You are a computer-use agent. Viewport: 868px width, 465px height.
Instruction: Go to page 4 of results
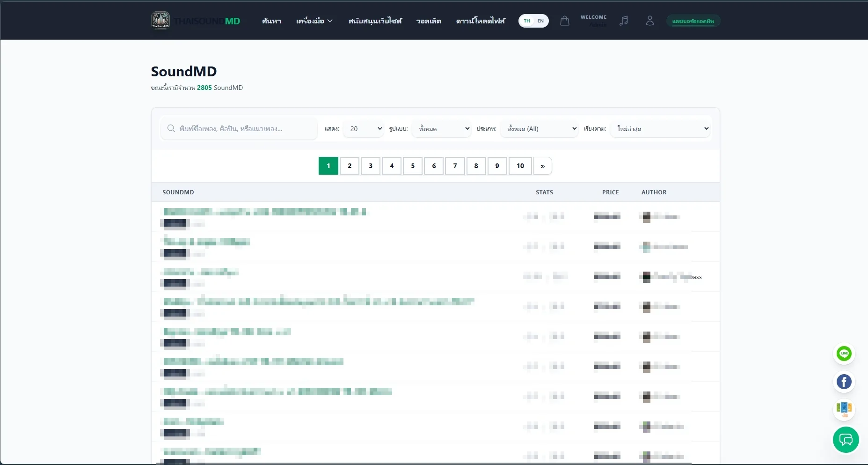click(392, 166)
